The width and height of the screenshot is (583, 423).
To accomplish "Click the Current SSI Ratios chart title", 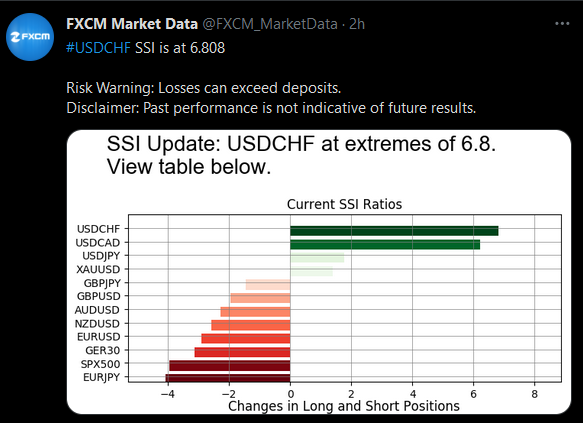I will click(x=344, y=204).
